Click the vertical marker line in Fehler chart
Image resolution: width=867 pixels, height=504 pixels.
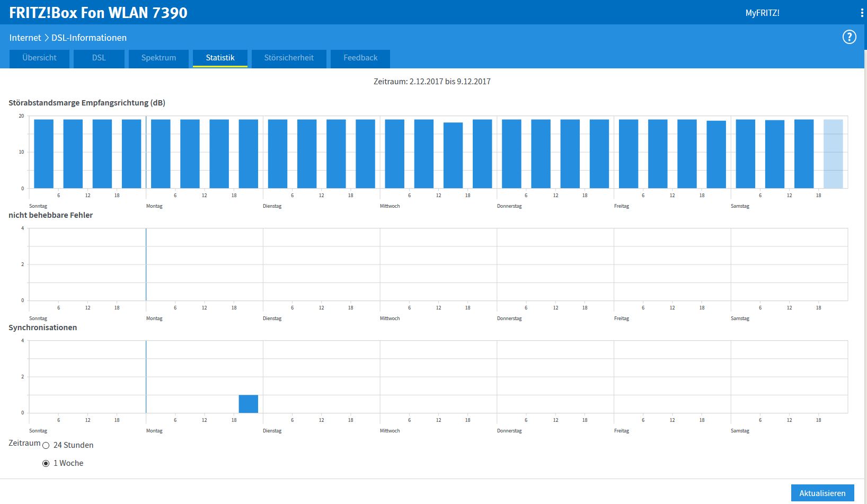click(x=146, y=264)
